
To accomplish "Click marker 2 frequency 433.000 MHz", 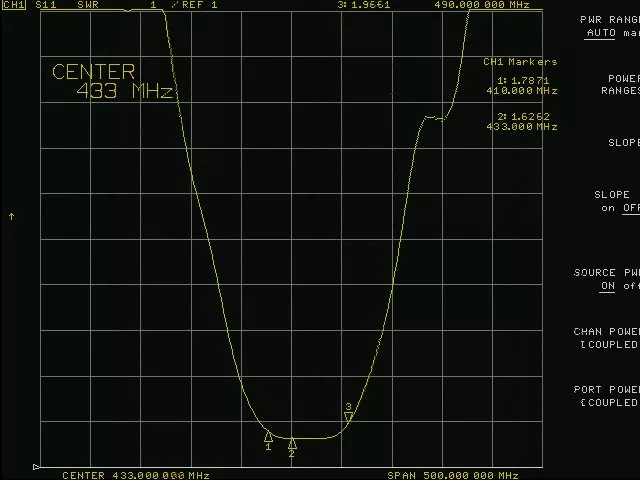I will click(x=522, y=127).
